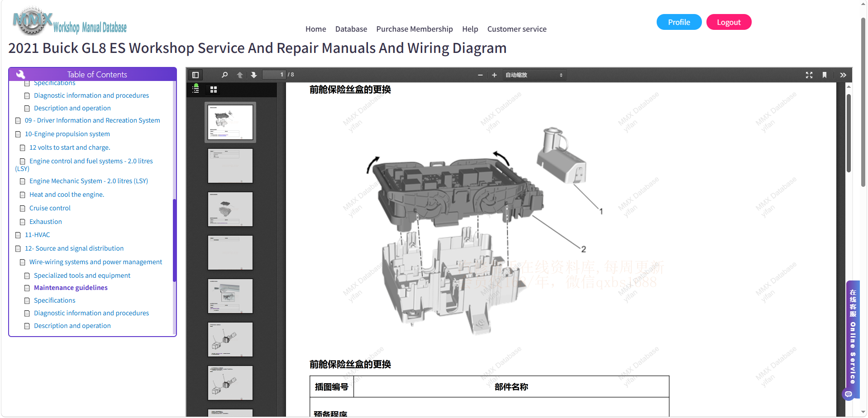Open the online service chat bubble icon
The height and width of the screenshot is (418, 868).
click(849, 394)
